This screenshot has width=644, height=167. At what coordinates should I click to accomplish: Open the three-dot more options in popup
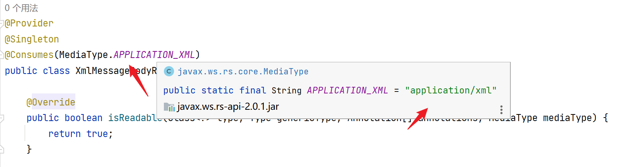pos(501,110)
